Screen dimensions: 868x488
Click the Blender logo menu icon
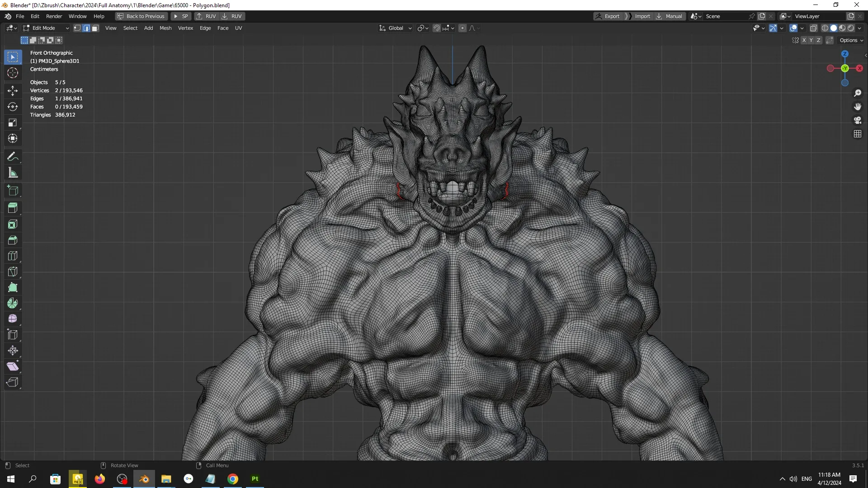click(x=8, y=16)
